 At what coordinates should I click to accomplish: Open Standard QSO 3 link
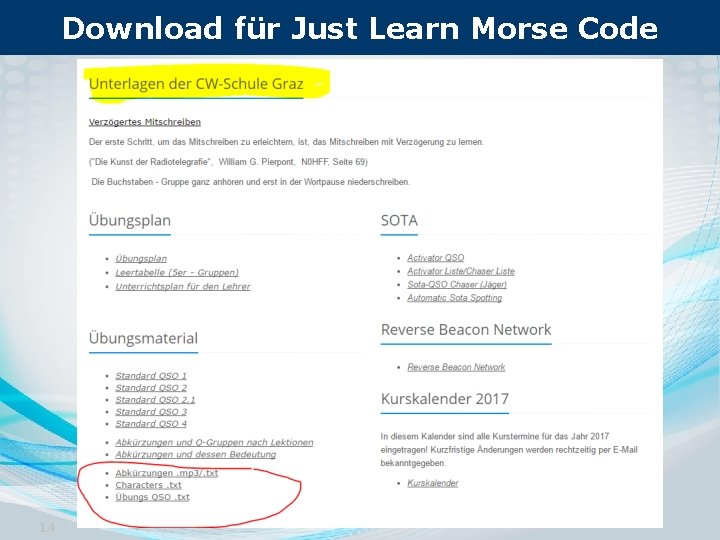[151, 411]
